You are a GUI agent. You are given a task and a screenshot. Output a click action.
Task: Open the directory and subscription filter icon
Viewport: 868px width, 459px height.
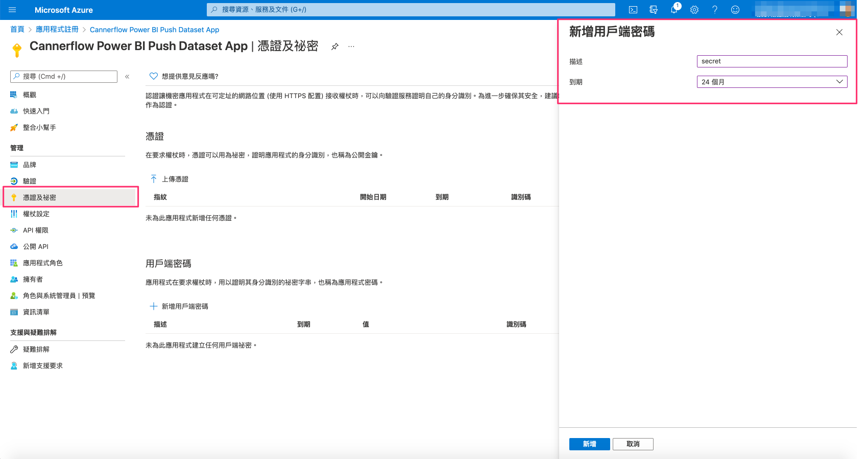point(654,10)
